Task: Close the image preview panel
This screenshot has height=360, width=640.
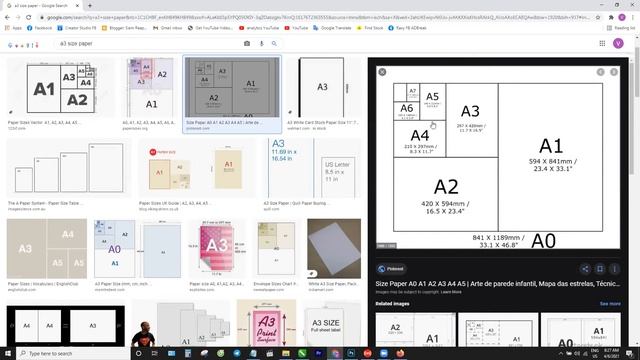Action: tap(382, 72)
